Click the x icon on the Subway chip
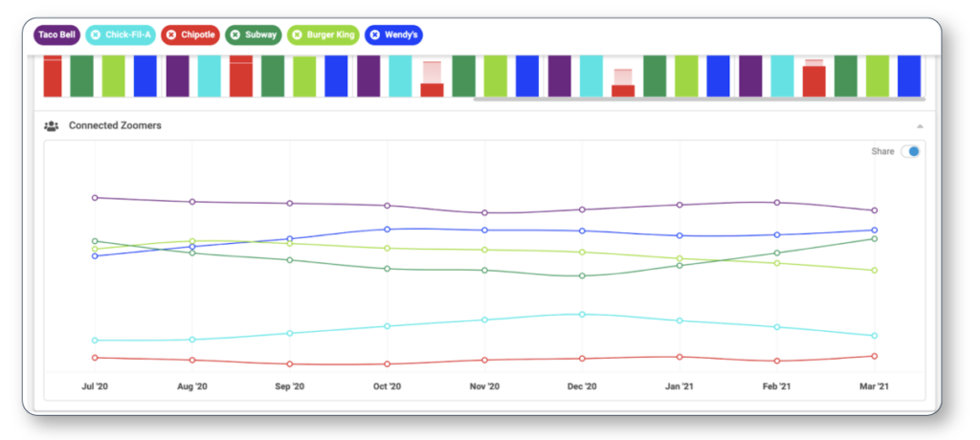Viewport: 980px width, 440px height. pyautogui.click(x=235, y=35)
